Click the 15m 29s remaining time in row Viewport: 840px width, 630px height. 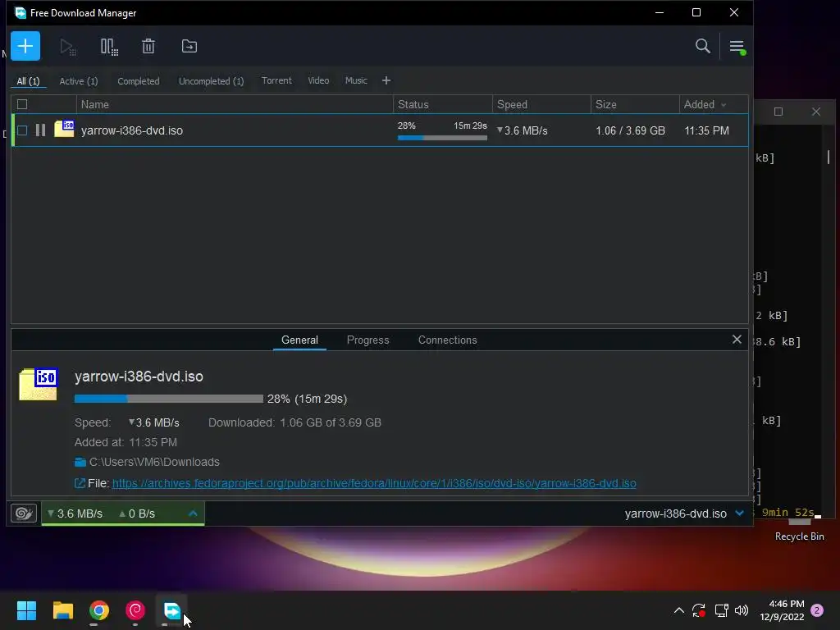pos(470,126)
